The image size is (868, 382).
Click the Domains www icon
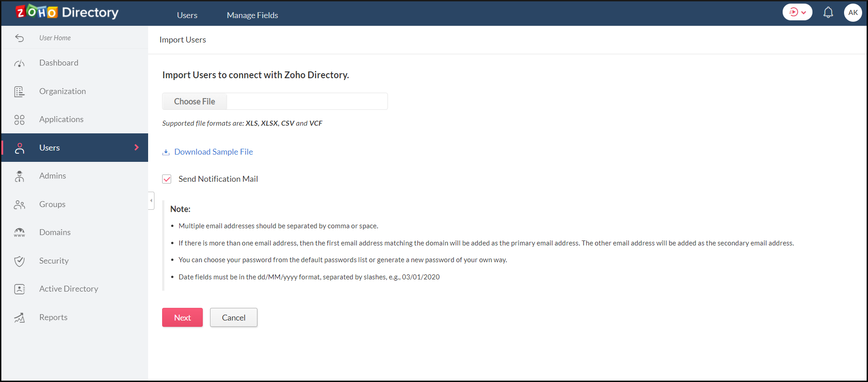click(19, 233)
